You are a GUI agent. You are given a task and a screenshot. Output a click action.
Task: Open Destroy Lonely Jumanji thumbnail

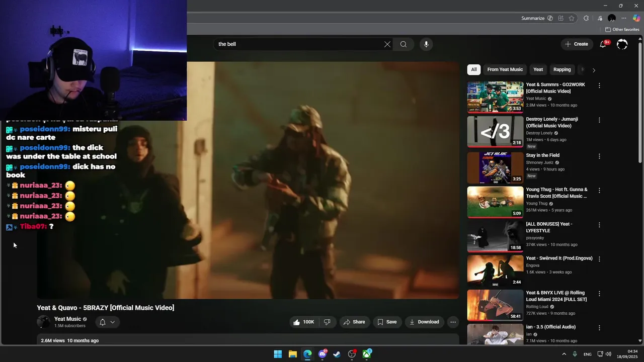click(x=495, y=132)
